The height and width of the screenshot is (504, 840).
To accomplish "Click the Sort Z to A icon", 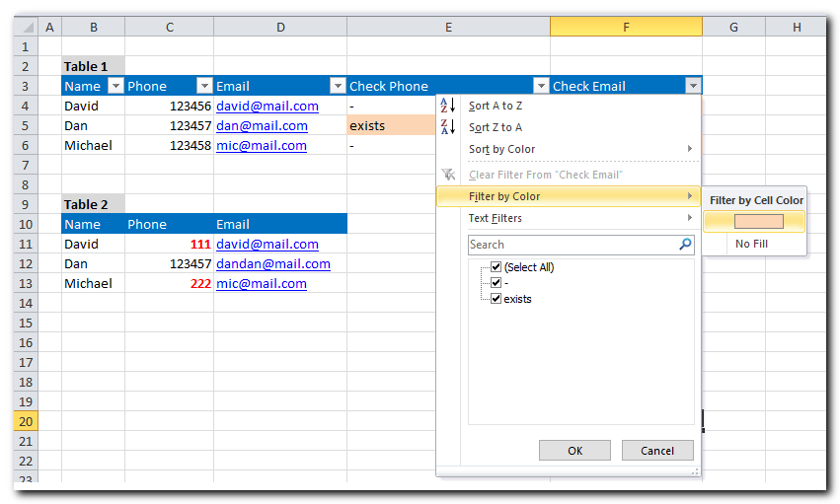I will pos(447,127).
